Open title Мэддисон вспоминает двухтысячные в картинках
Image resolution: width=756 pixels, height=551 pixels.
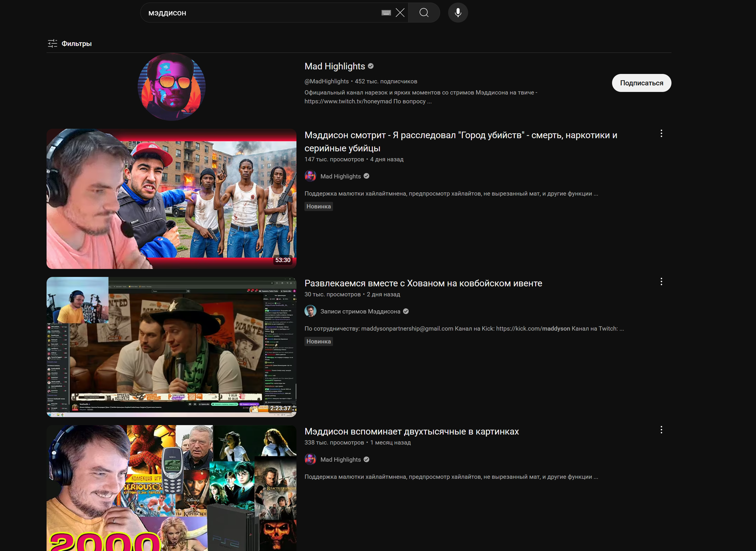pos(411,431)
